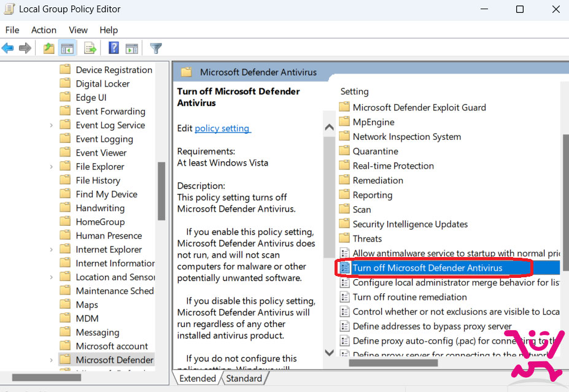The width and height of the screenshot is (569, 392).
Task: Select File History in the tree
Action: coord(98,180)
